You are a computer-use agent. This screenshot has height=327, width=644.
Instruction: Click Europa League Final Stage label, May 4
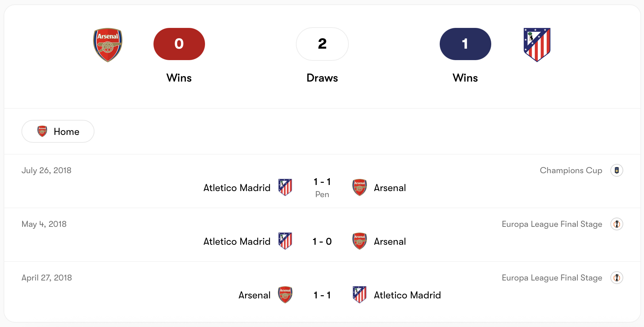[552, 224]
